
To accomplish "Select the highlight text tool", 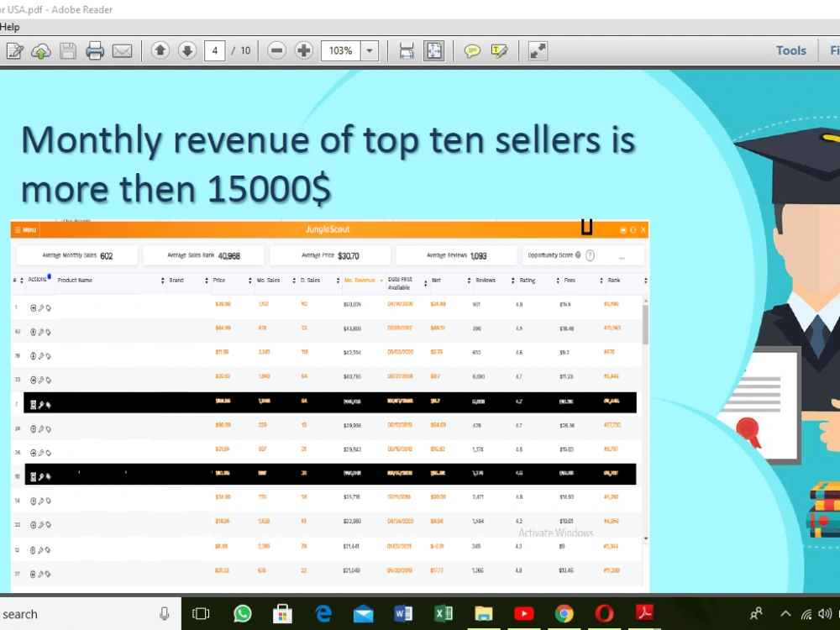I will coord(499,51).
